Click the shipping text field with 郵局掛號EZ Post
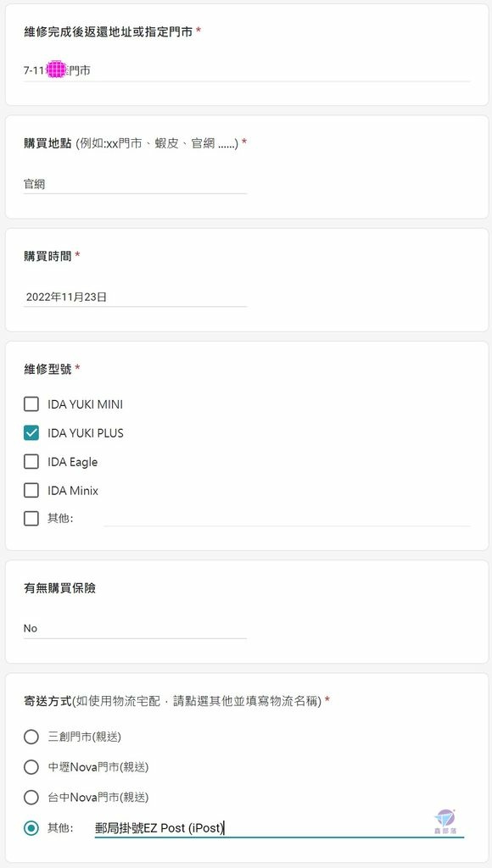This screenshot has width=492, height=868. (279, 828)
